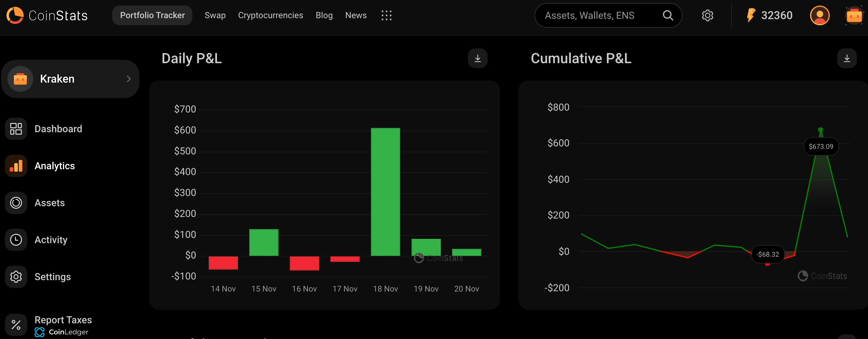Open Settings from left sidebar

tap(53, 277)
